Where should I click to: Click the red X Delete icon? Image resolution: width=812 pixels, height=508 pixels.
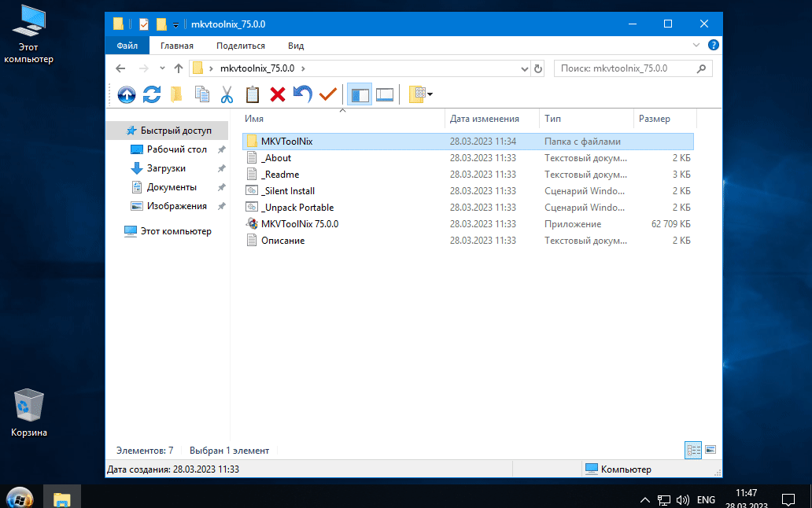click(278, 94)
